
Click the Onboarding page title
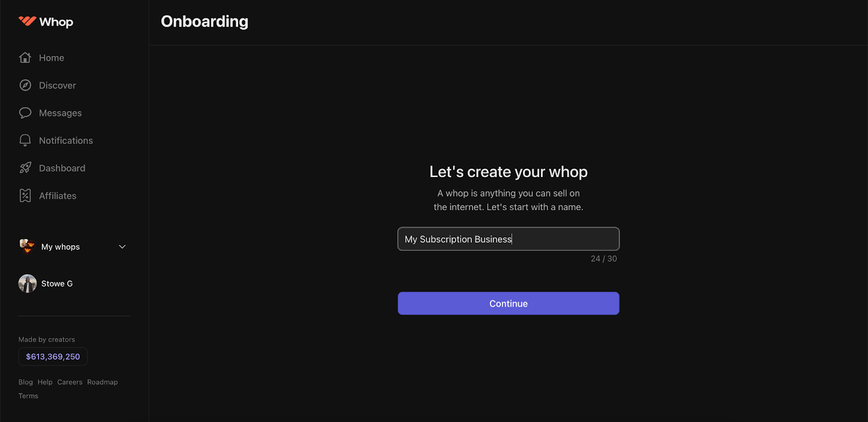click(205, 21)
